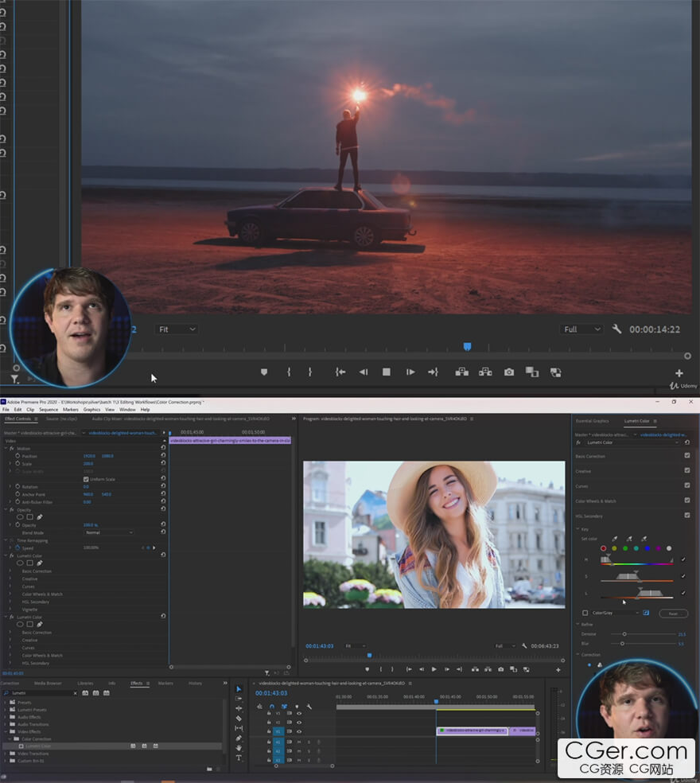This screenshot has width=700, height=783.
Task: Toggle the Uniform Scale checkbox
Action: click(86, 479)
